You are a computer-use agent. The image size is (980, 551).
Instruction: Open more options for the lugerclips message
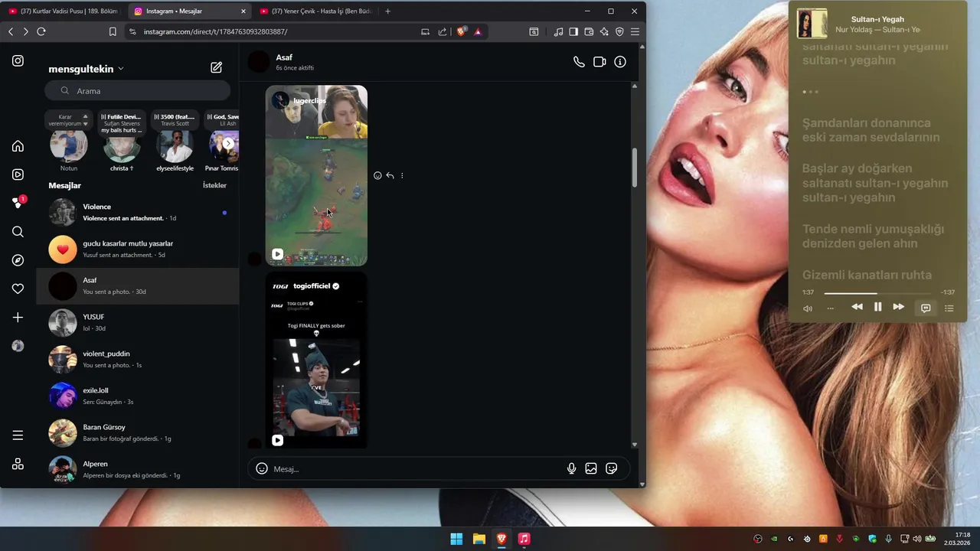[x=402, y=175]
